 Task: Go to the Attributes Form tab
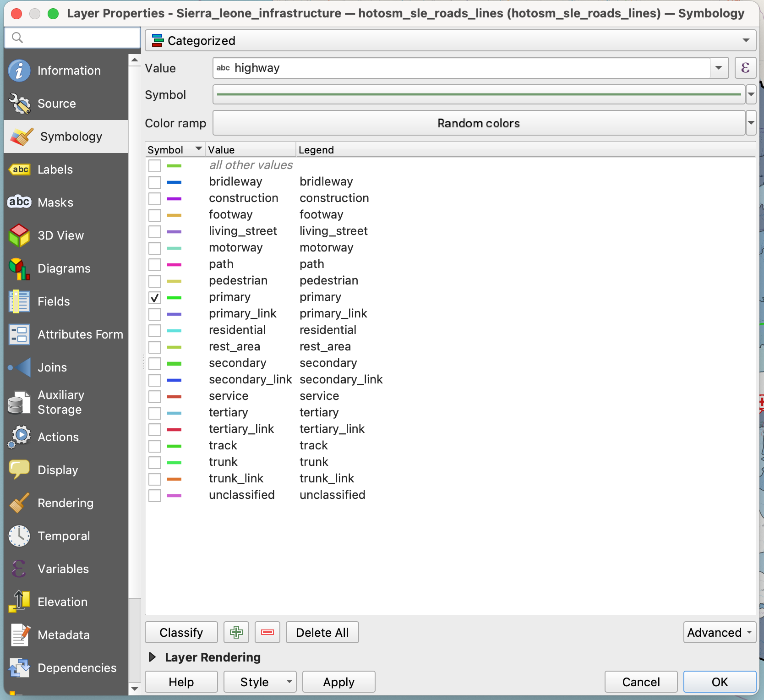tap(80, 334)
